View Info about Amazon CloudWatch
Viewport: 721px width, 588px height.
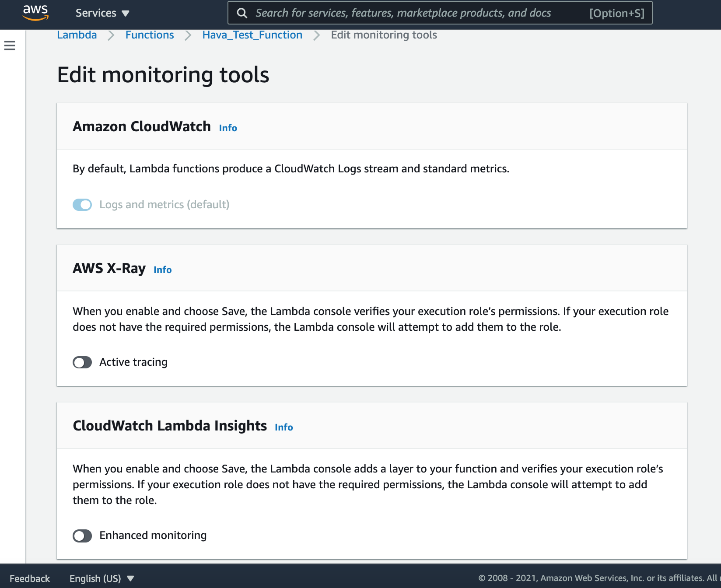click(227, 128)
